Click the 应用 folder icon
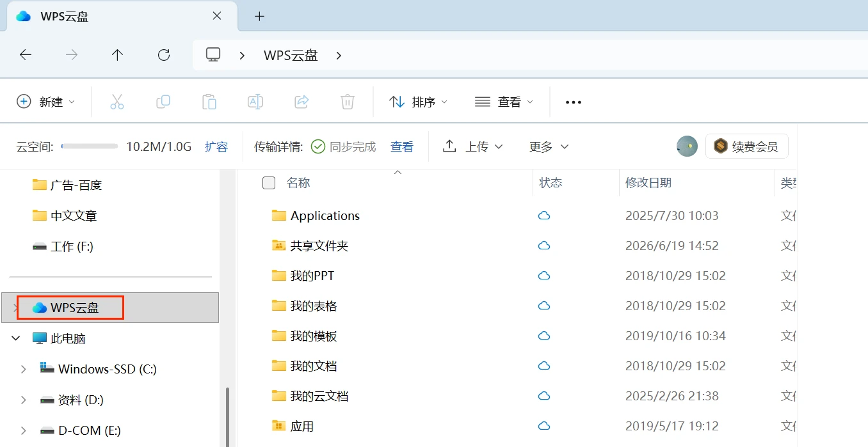The width and height of the screenshot is (868, 447). point(278,426)
